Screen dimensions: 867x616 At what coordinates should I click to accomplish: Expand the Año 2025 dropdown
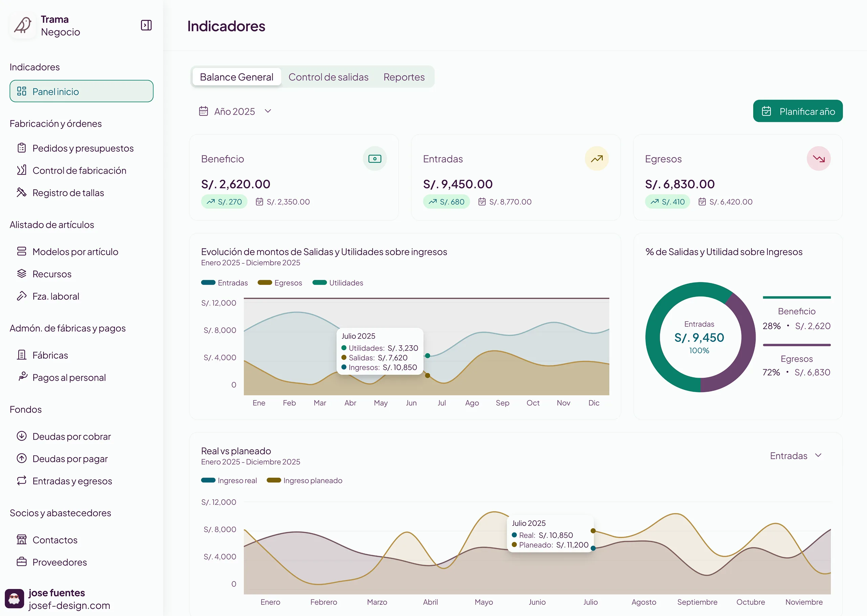[x=235, y=111]
